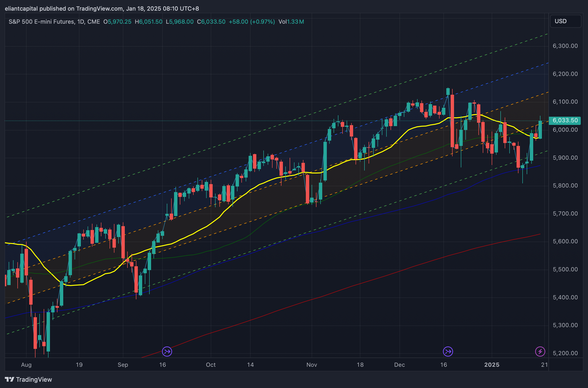Screen dimensions: 588x388
Task: Click the TradingView.com text in header
Action: (99, 9)
